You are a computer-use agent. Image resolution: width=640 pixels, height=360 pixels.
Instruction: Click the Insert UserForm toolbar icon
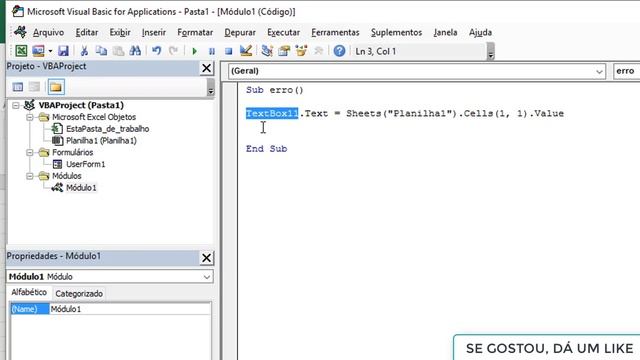pyautogui.click(x=38, y=51)
